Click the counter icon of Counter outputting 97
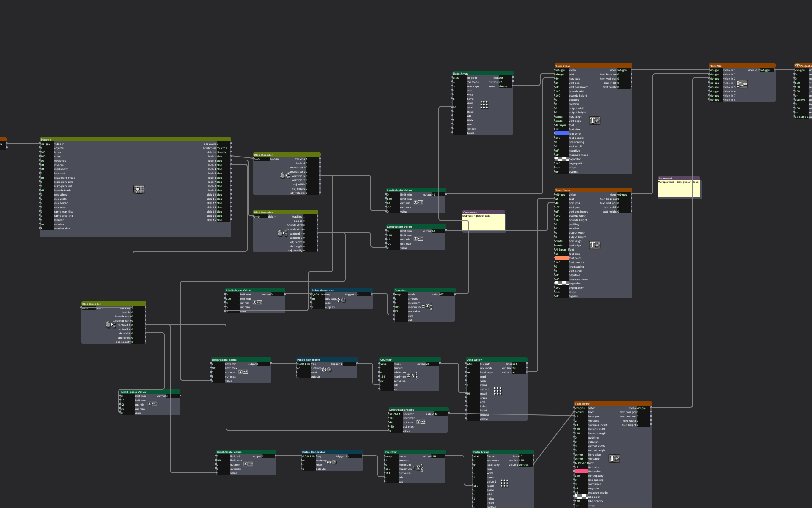This screenshot has width=812, height=508. click(x=427, y=306)
